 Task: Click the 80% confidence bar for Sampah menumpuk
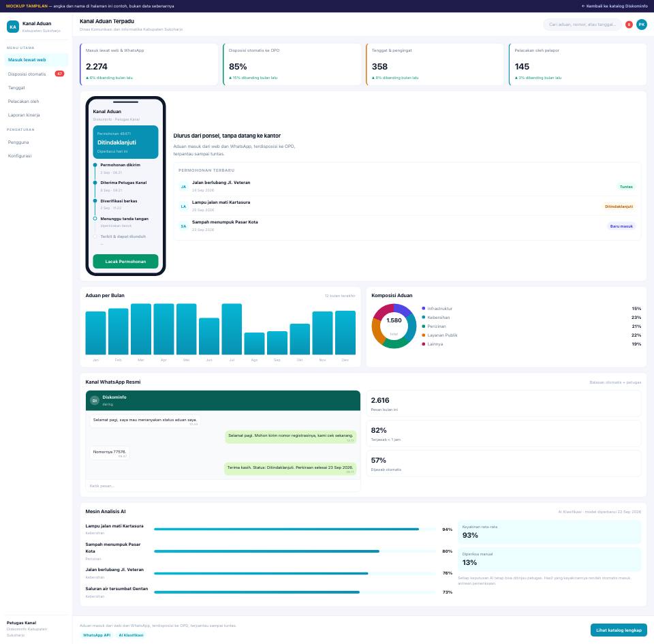pos(295,551)
